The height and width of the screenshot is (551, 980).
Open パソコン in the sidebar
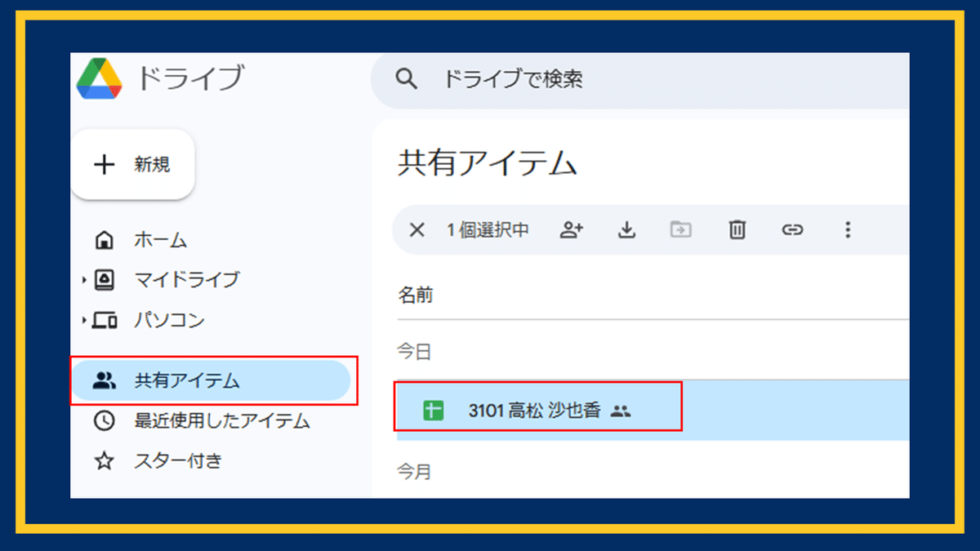169,320
